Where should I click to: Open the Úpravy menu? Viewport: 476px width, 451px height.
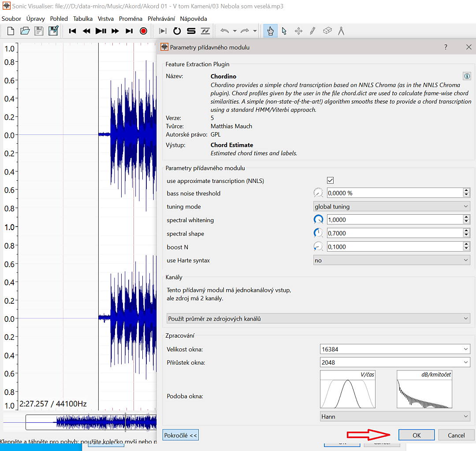(x=36, y=19)
